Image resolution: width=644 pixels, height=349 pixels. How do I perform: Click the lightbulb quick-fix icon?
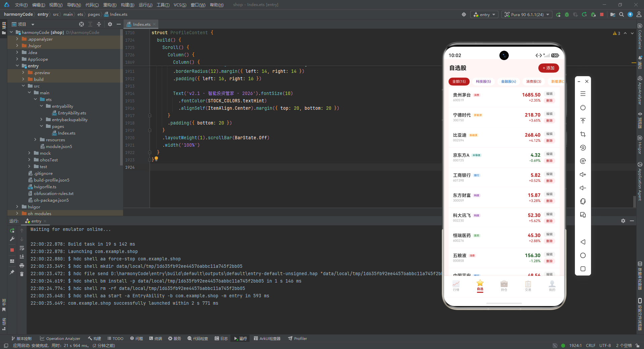pyautogui.click(x=156, y=159)
